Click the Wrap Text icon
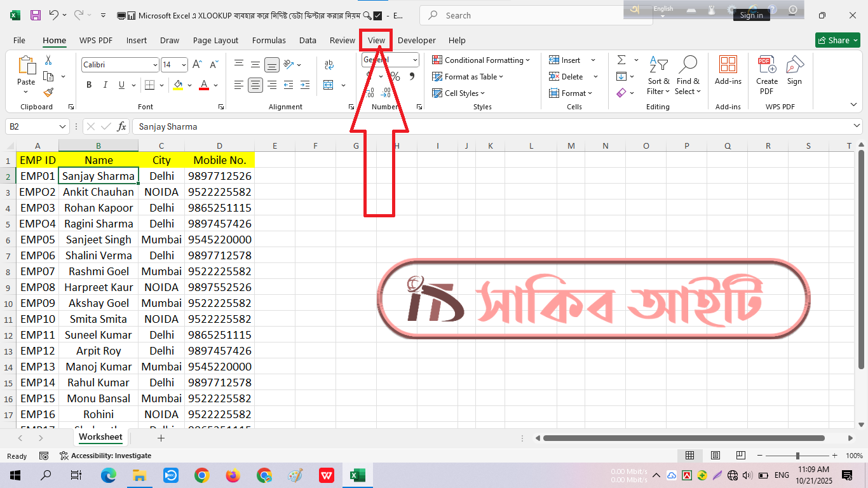This screenshot has width=868, height=488. (x=329, y=65)
